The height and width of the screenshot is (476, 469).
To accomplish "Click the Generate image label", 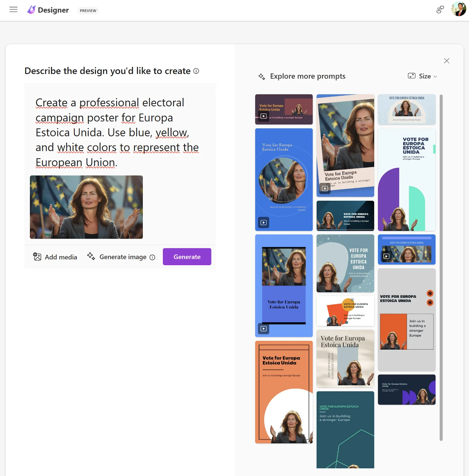I will click(123, 257).
